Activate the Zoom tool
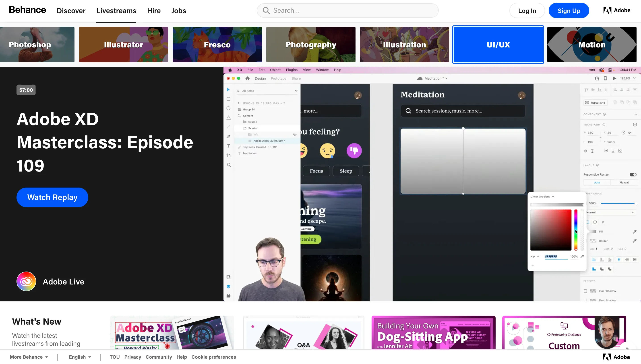This screenshot has height=364, width=641. [x=229, y=165]
